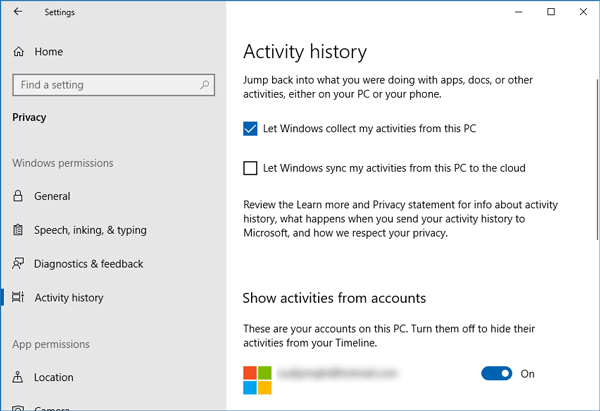Screen dimensions: 600x411
Task: Click the Speech inking typing clipboard icon
Action: tap(18, 230)
